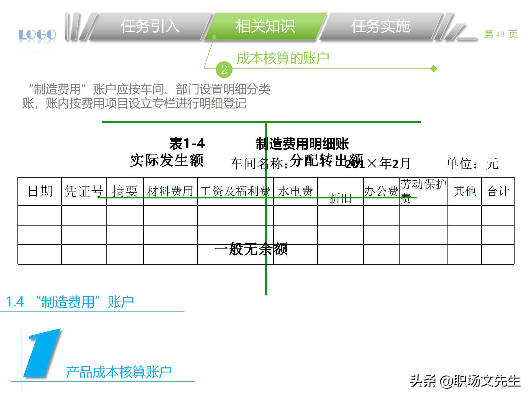Click the green diamond marker
Image resolution: width=532 pixels, height=399 pixels.
434,68
